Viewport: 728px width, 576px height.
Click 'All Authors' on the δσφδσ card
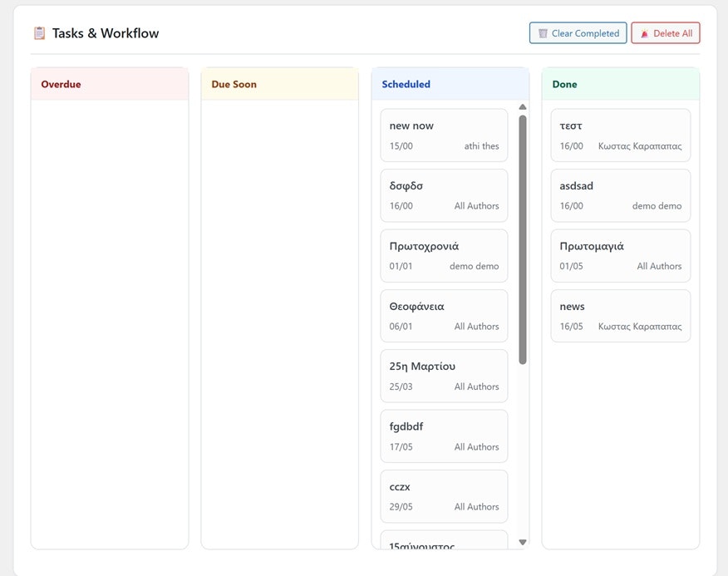[476, 206]
